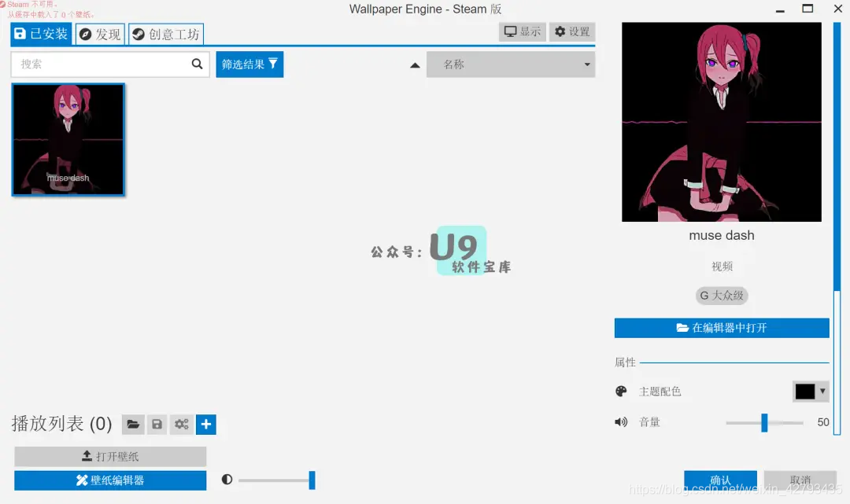
Task: Add wallpaper to playlist with plus icon
Action: pos(206,424)
